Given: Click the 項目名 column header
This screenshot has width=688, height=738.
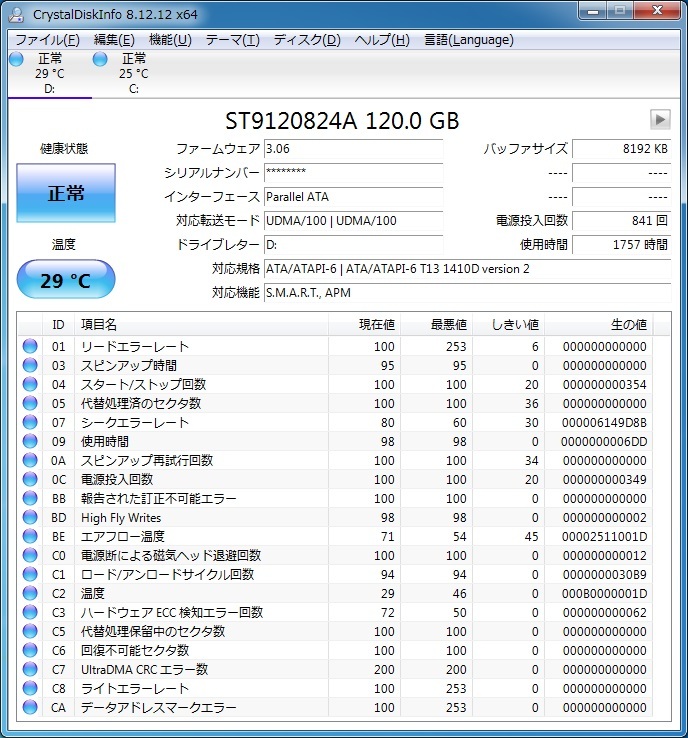Looking at the screenshot, I should 99,325.
